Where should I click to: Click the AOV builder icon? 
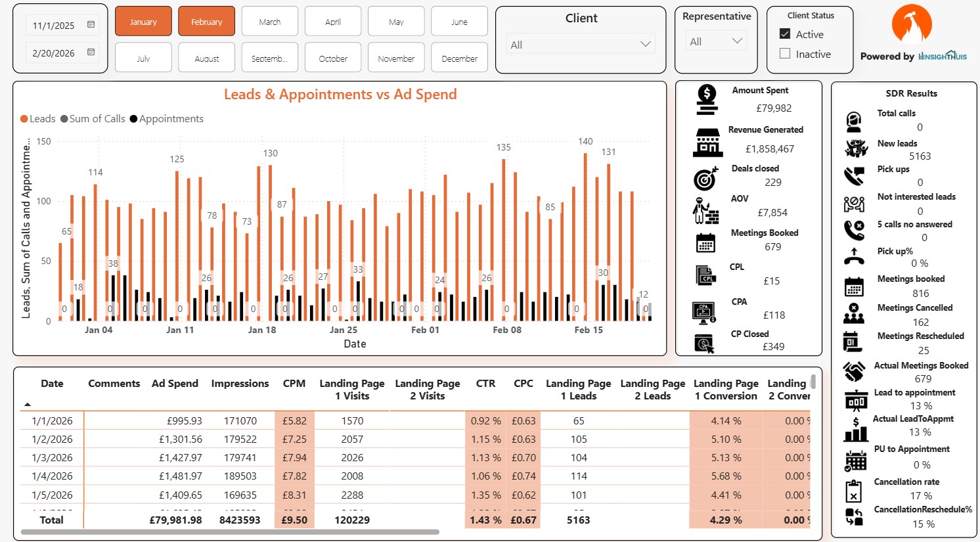pos(706,211)
